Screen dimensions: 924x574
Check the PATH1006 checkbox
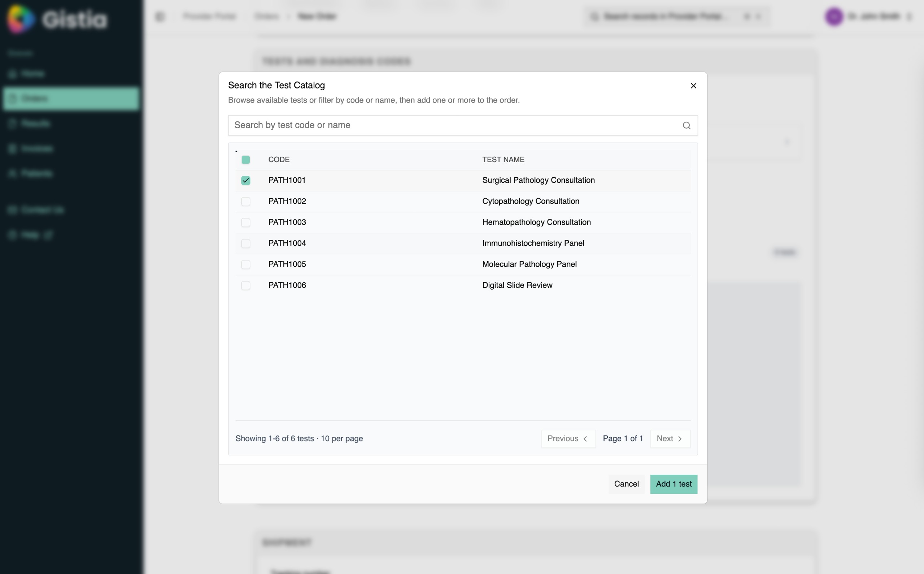pyautogui.click(x=246, y=285)
